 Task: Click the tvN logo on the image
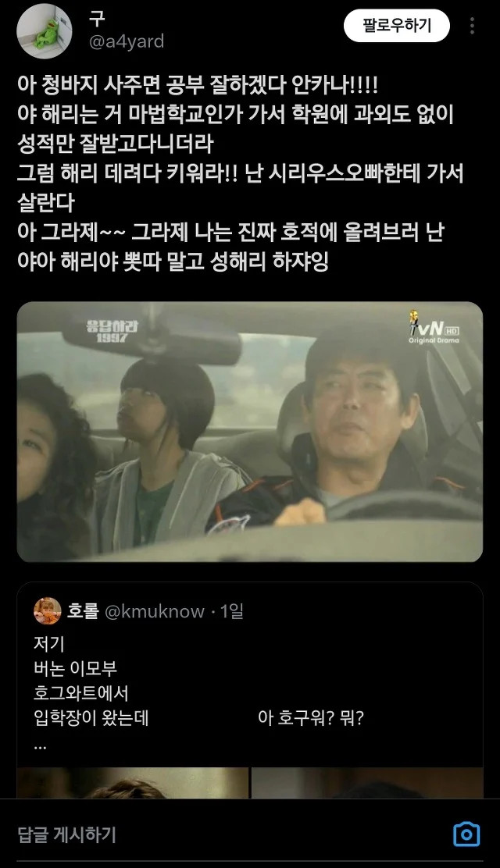click(x=434, y=327)
